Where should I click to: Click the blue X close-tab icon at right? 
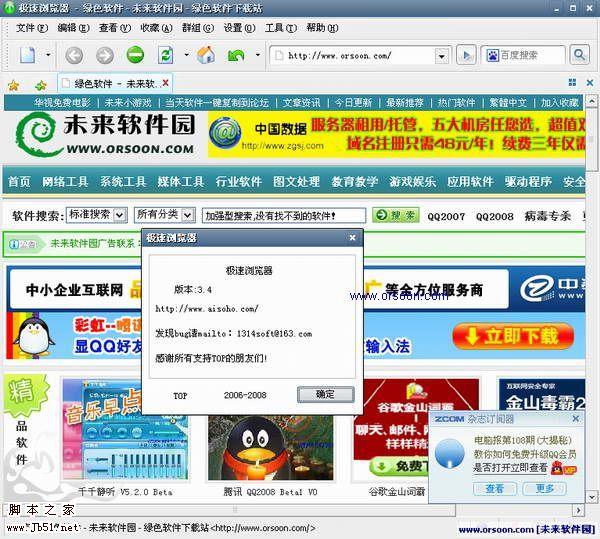click(x=590, y=82)
